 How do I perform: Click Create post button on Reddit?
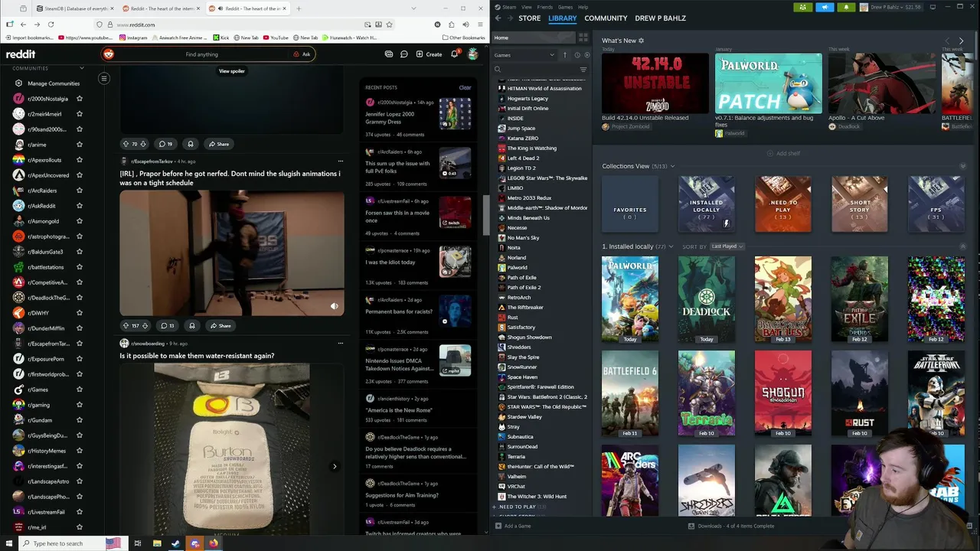pos(429,54)
